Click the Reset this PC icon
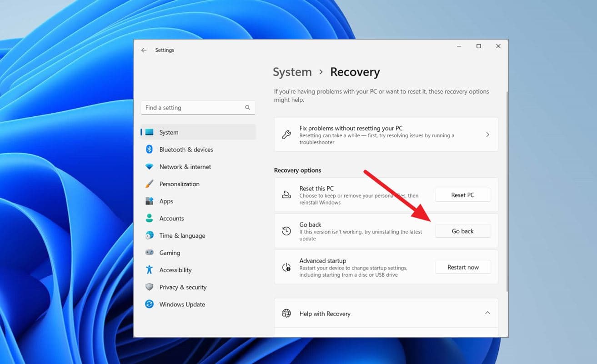The image size is (597, 364). pos(286,195)
